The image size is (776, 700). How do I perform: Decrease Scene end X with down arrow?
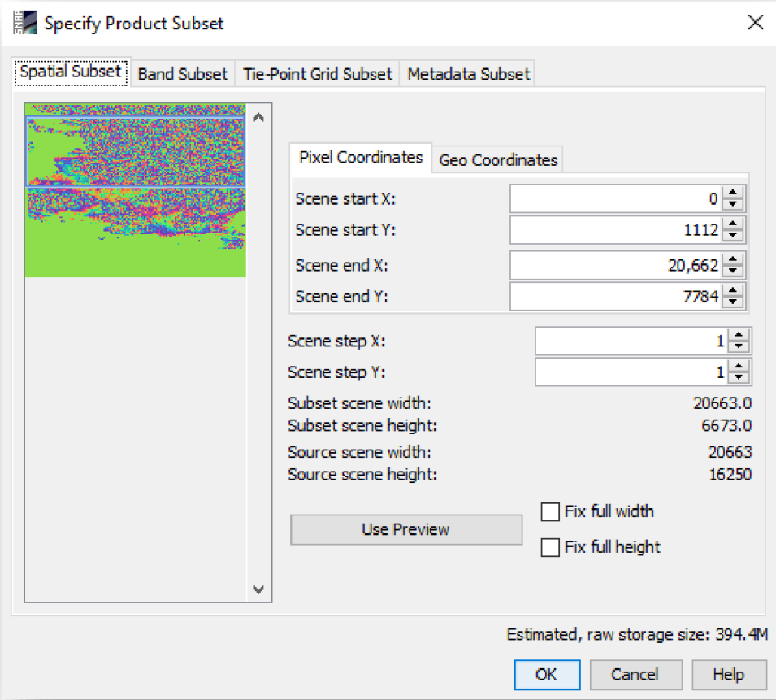[733, 272]
